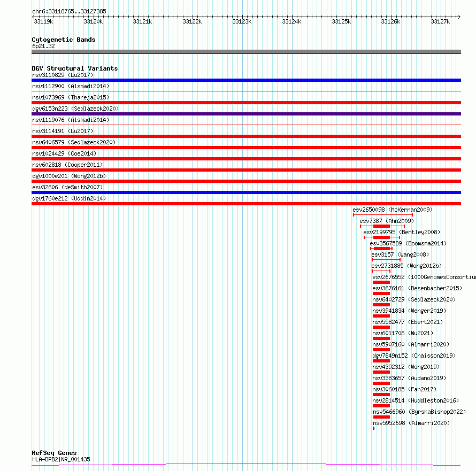
Task: Open the HLA-DPB2|NR_001435 gene label
Action: 61,459
